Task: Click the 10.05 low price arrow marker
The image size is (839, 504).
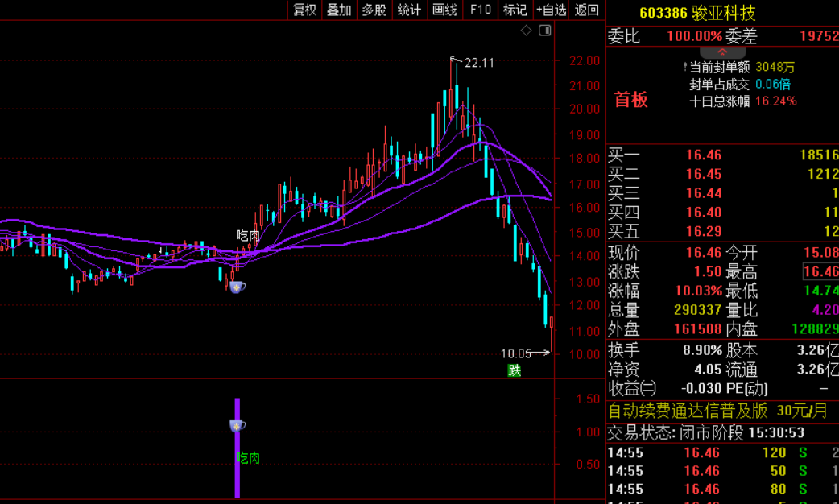Action: click(525, 353)
